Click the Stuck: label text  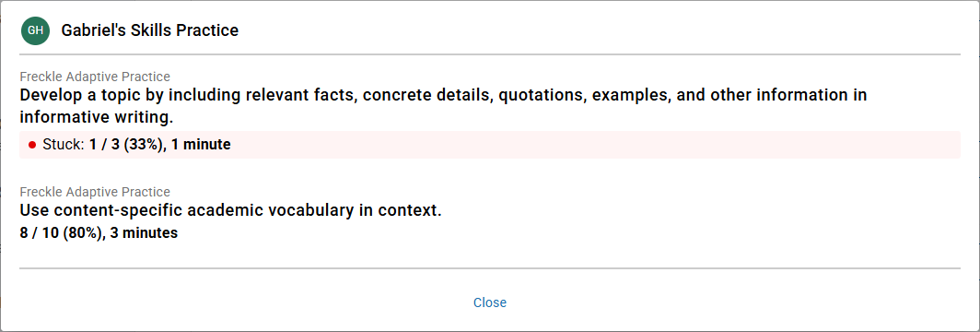(64, 145)
